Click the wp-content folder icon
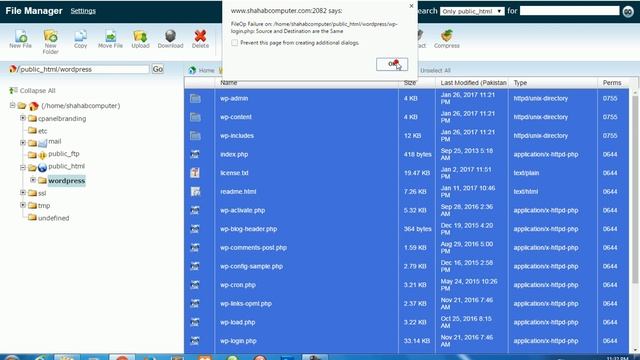 [x=195, y=117]
